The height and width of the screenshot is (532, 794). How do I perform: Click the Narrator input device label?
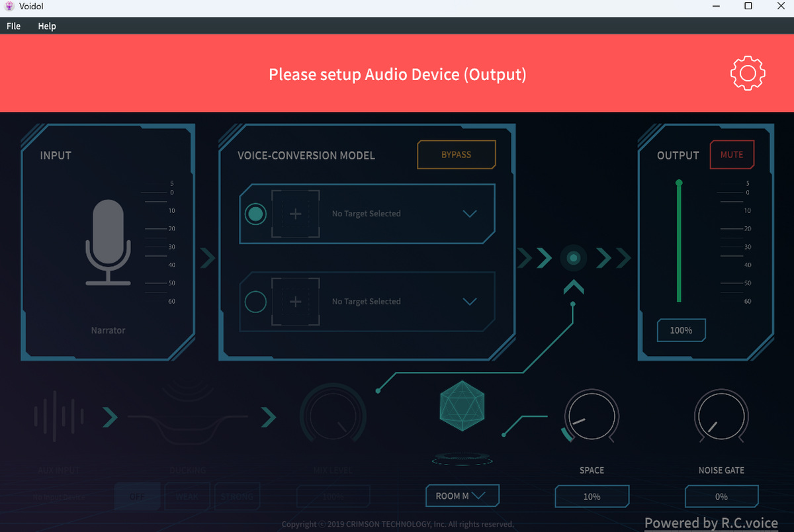tap(108, 330)
